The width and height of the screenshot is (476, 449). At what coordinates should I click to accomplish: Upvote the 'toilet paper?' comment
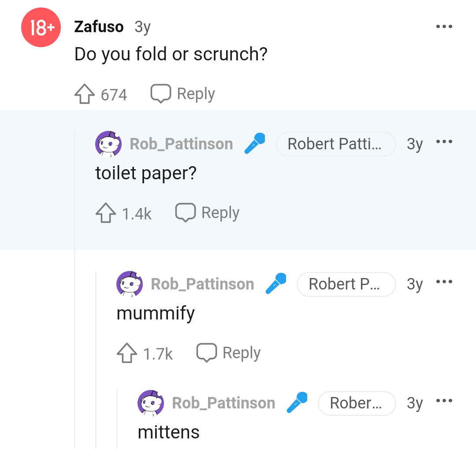coord(106,213)
